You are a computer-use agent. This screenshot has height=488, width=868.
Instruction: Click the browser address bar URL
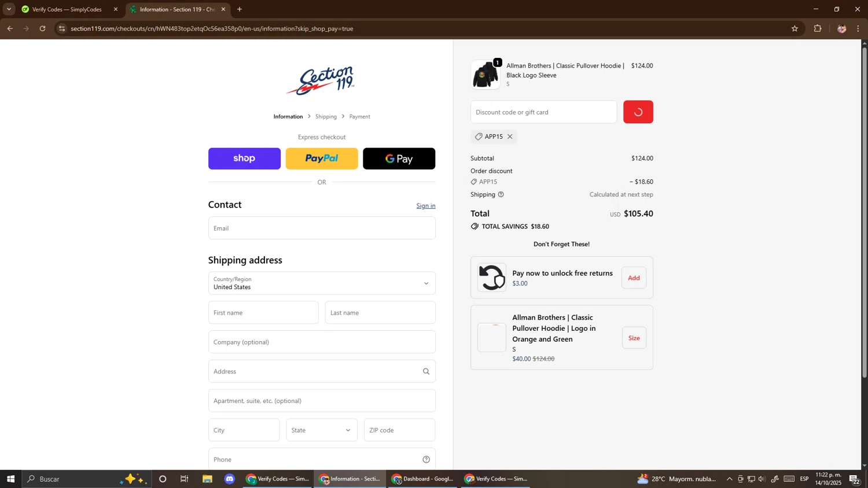(x=212, y=28)
